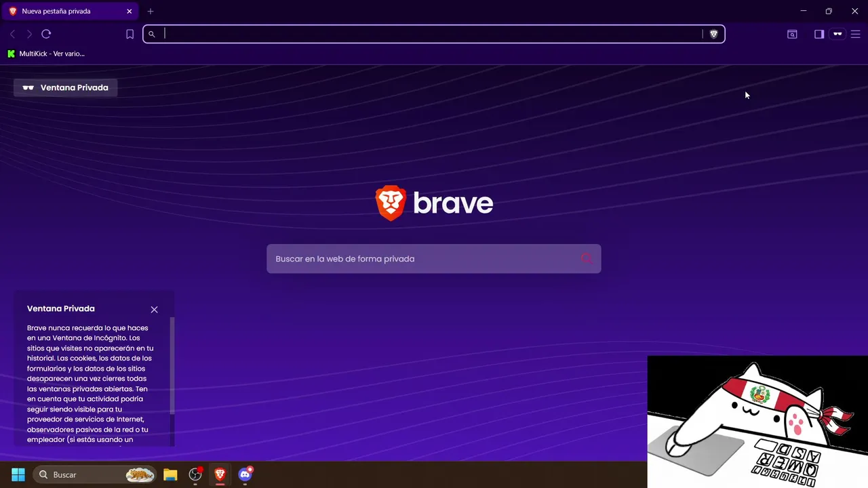This screenshot has width=868, height=488.
Task: Open Brave Shields lion icon in address bar
Action: click(x=713, y=34)
